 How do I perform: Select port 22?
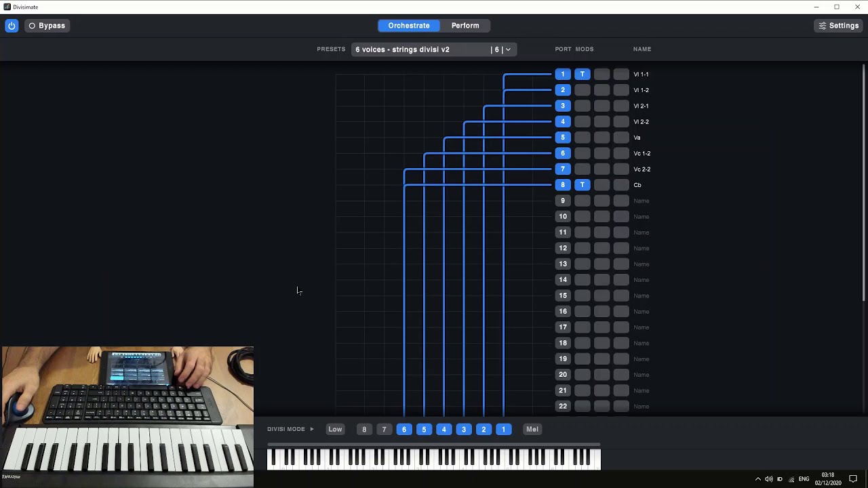pyautogui.click(x=563, y=406)
